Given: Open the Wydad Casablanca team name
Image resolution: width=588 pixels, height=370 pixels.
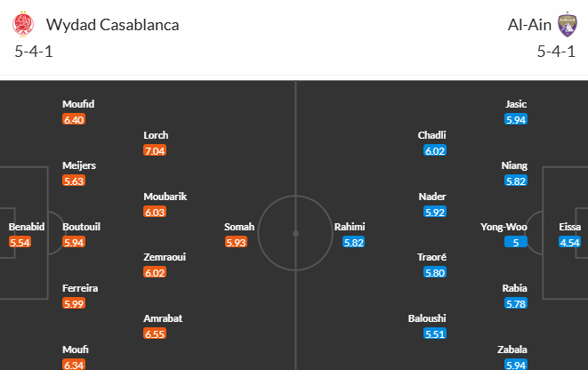Looking at the screenshot, I should (112, 25).
